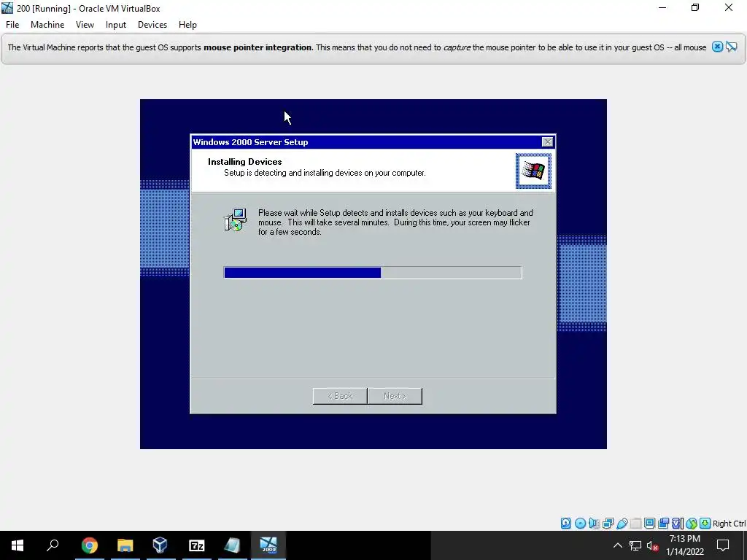This screenshot has width=747, height=560.
Task: Open the Devices menu
Action: coord(152,25)
